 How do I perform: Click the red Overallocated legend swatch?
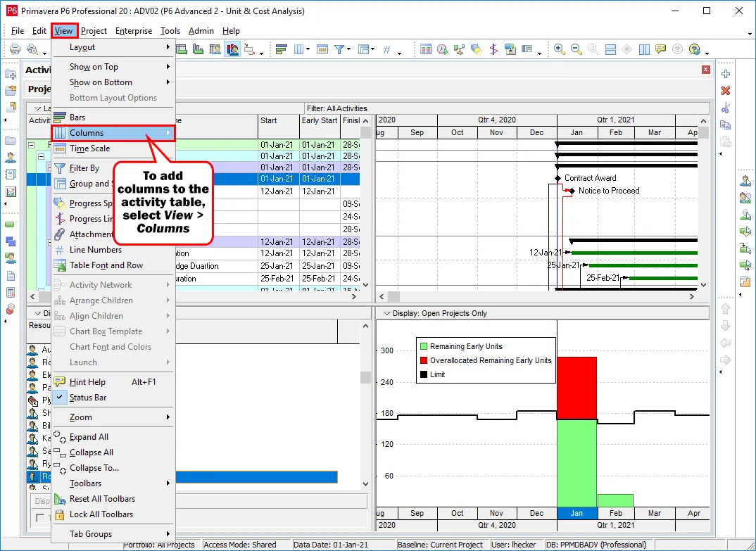point(424,360)
